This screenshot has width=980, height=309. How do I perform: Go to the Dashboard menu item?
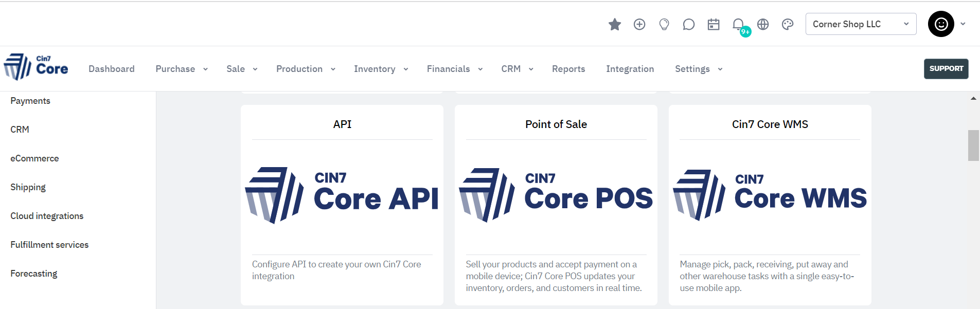click(x=112, y=69)
